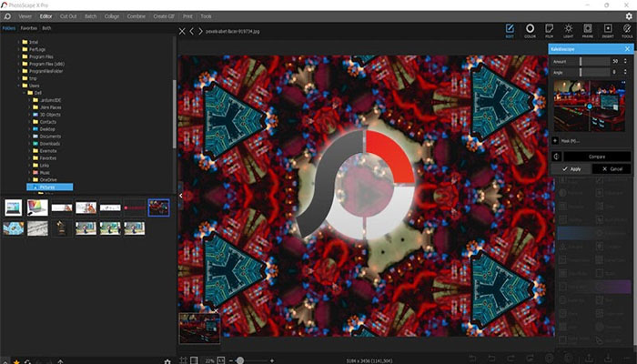Open the Cut Out tab
Screen dimensions: 637x364
pos(68,16)
